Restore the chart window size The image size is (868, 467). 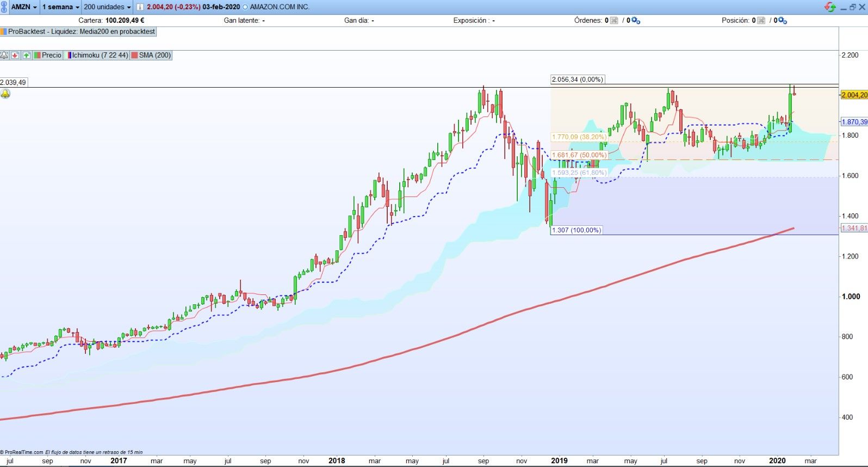pos(853,7)
